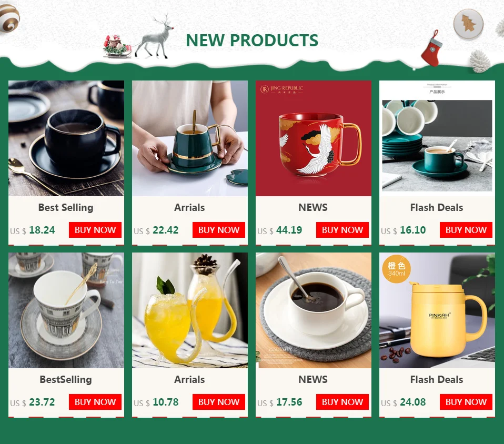Viewport: 504px width, 444px height.
Task: Open the yellow juice glass with straw image
Action: pyautogui.click(x=190, y=310)
